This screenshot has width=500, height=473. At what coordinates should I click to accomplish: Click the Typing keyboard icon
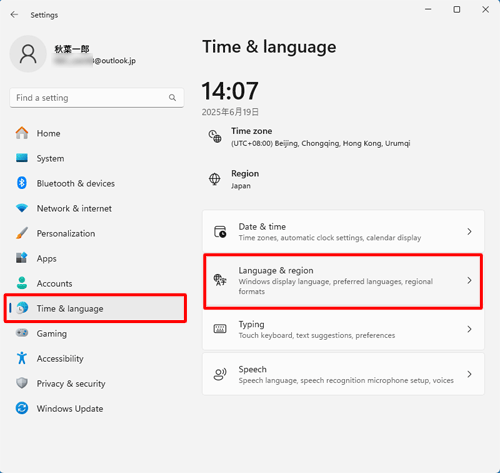coord(220,329)
